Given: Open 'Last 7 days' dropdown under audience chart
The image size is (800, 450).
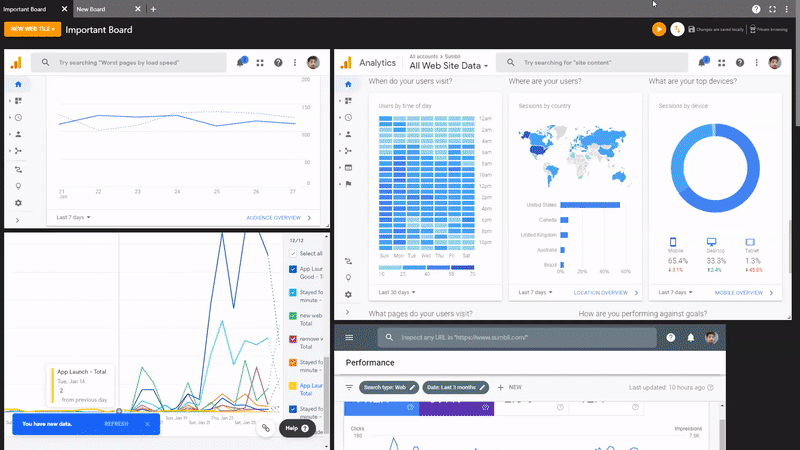Looking at the screenshot, I should pyautogui.click(x=74, y=217).
